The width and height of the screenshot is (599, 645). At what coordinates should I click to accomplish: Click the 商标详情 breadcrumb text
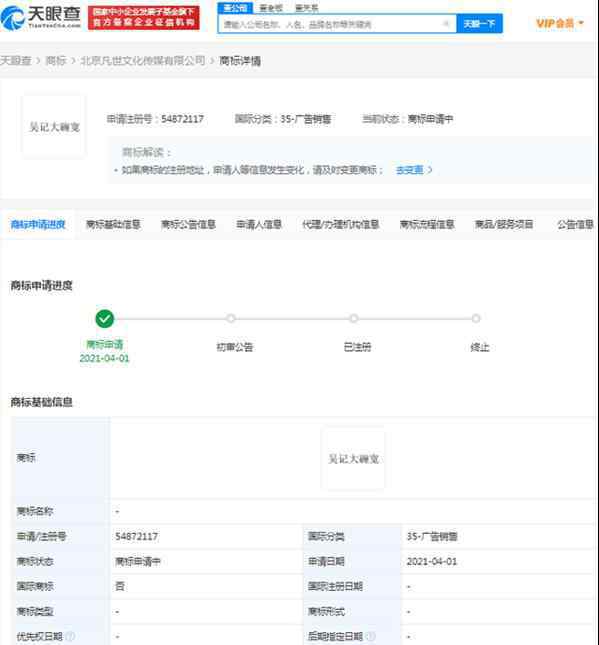[240, 61]
